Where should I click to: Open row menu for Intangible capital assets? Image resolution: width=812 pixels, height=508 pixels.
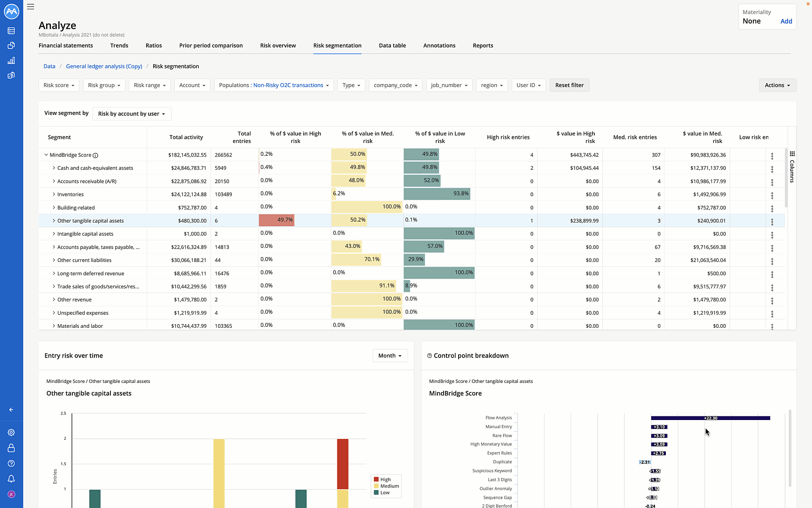772,235
